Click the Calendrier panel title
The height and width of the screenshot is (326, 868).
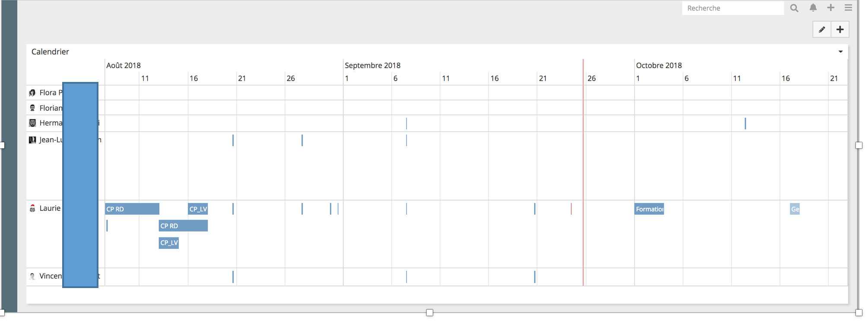pyautogui.click(x=50, y=52)
